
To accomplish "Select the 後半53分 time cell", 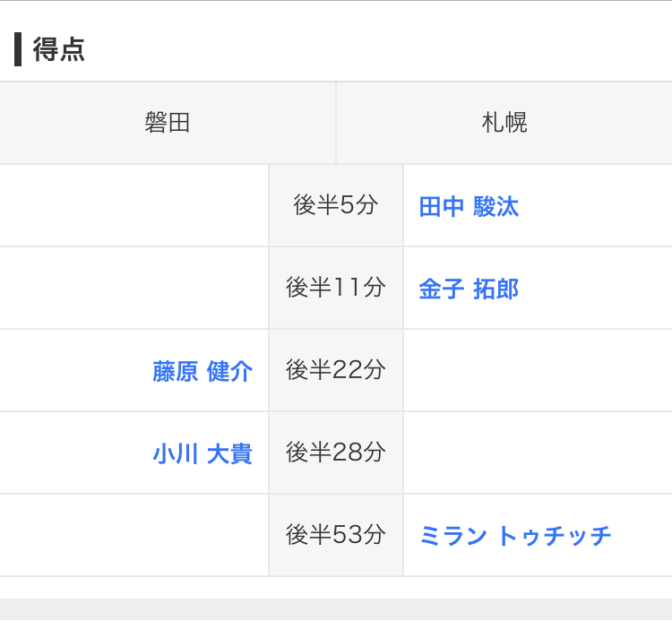I will click(x=336, y=535).
